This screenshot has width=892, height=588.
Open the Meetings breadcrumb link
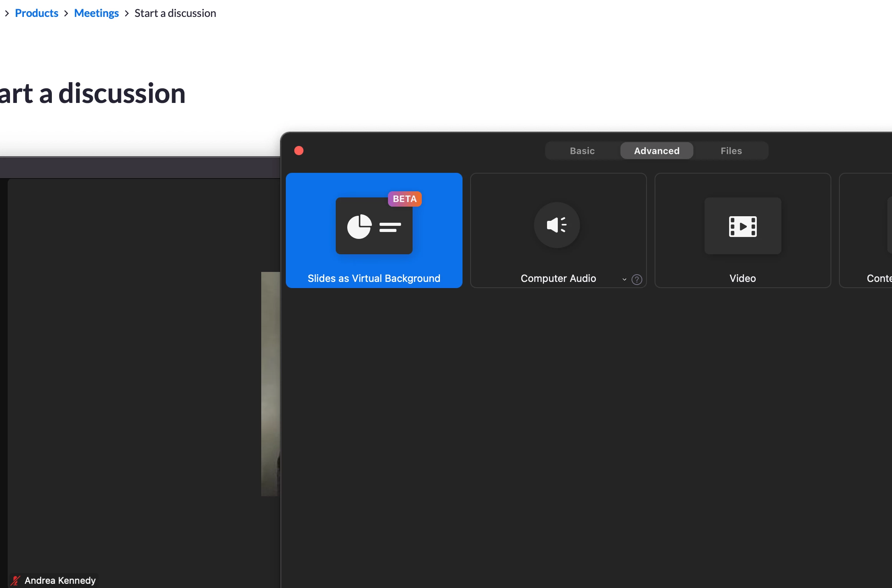[96, 13]
